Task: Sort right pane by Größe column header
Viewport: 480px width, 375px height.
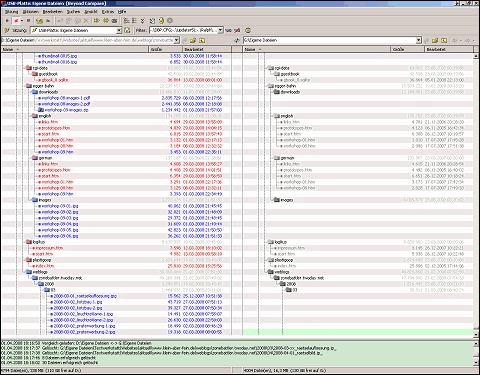Action: click(407, 49)
